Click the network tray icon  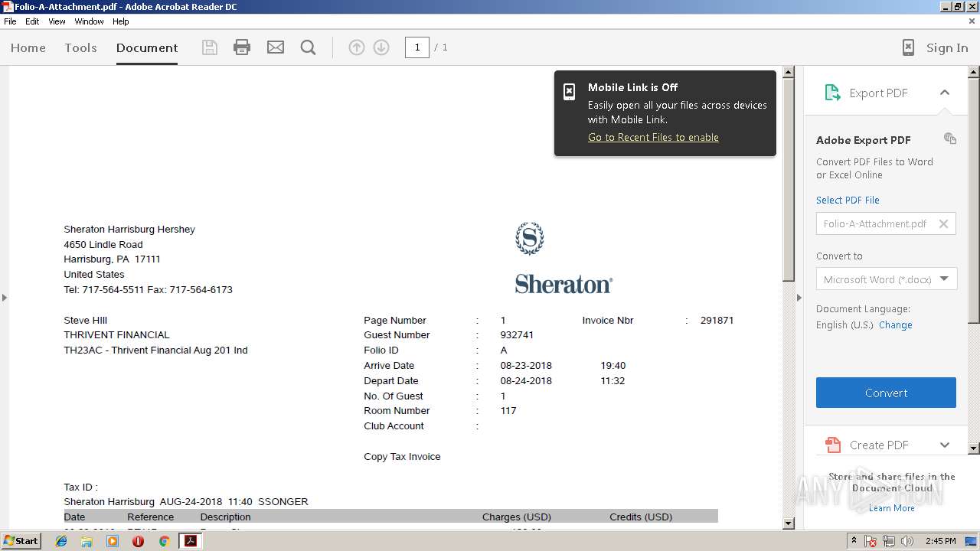pos(889,541)
